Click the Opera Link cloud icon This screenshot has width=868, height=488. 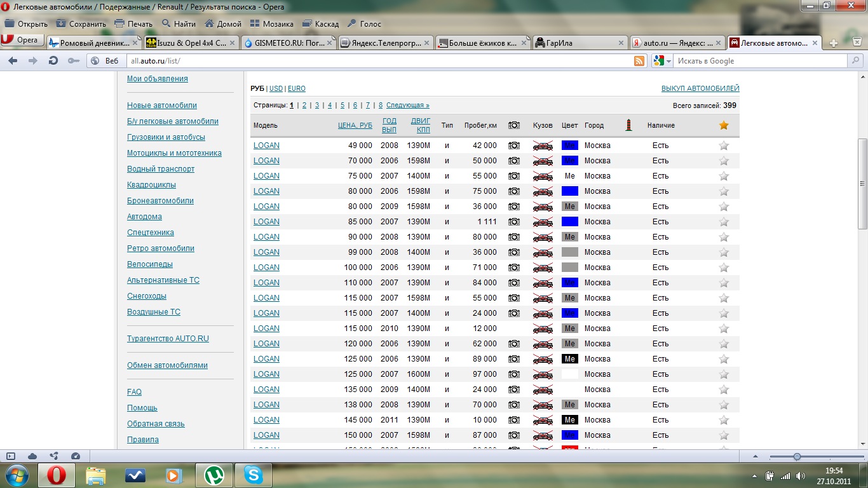point(32,456)
